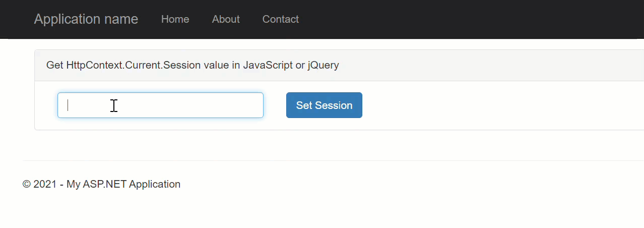
Task: Click the Set Session button
Action: [x=324, y=105]
